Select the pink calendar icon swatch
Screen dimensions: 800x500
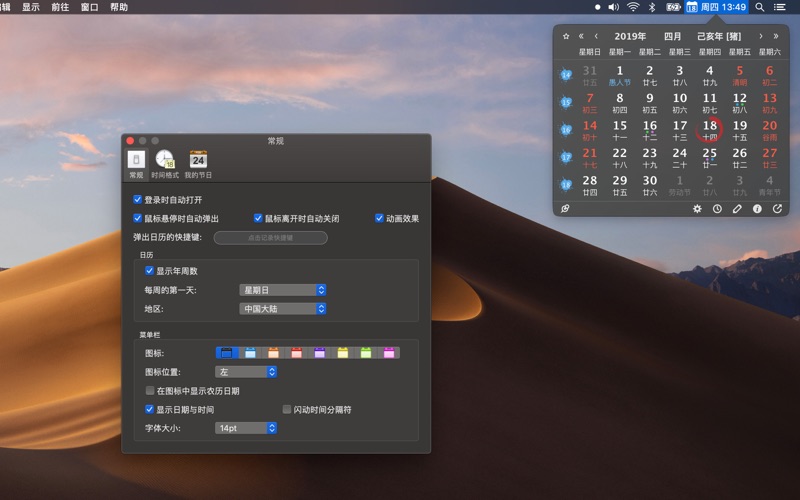[x=389, y=353]
